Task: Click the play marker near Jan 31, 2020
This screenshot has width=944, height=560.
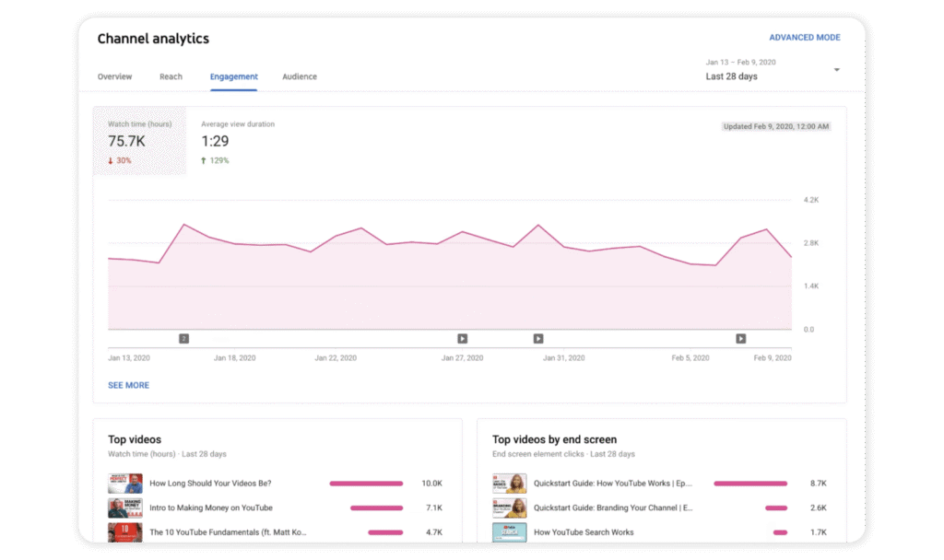Action: 538,339
